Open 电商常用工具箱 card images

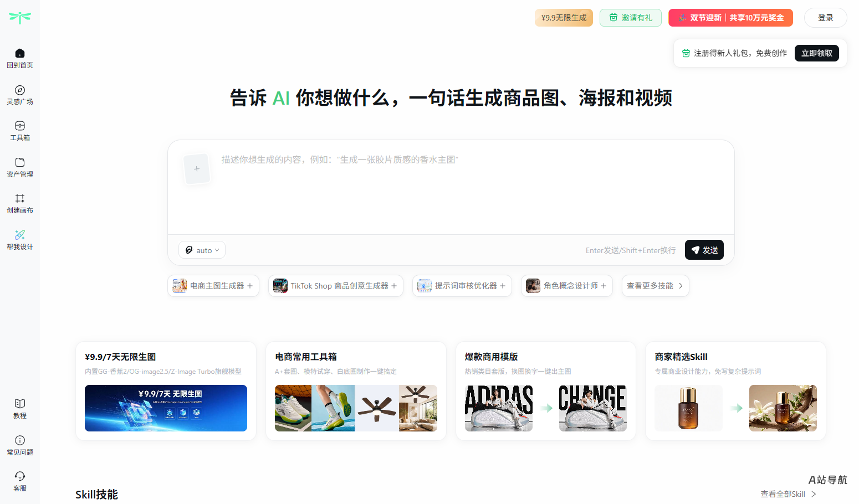coord(356,408)
